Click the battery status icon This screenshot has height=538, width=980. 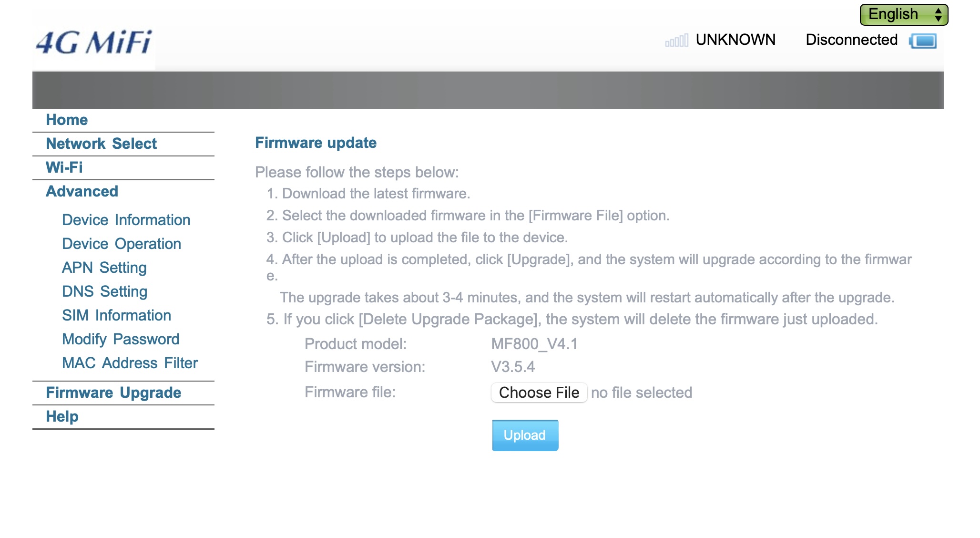pyautogui.click(x=923, y=41)
